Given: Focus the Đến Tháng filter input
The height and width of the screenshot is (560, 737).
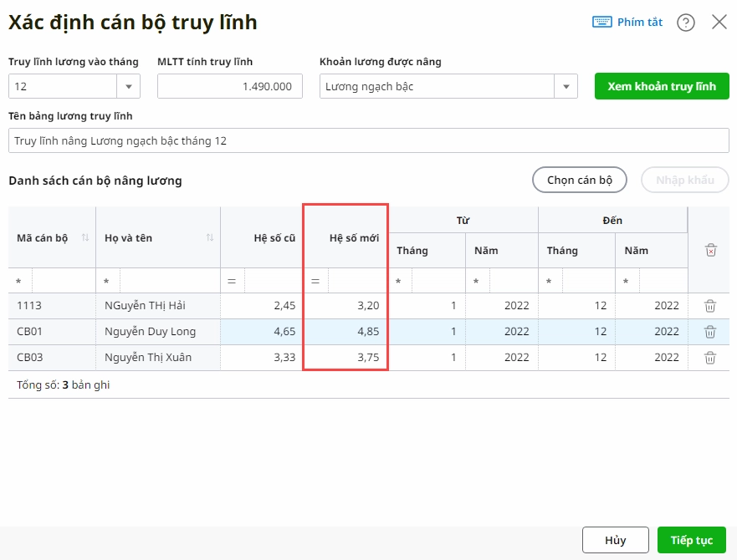Looking at the screenshot, I should 588,281.
